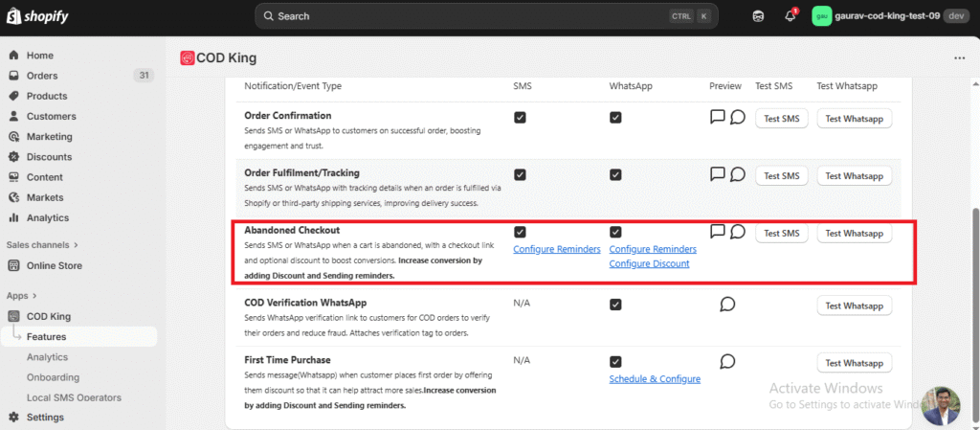This screenshot has width=980, height=430.
Task: Disable WhatsApp checkbox for First Time Purchase
Action: (615, 361)
